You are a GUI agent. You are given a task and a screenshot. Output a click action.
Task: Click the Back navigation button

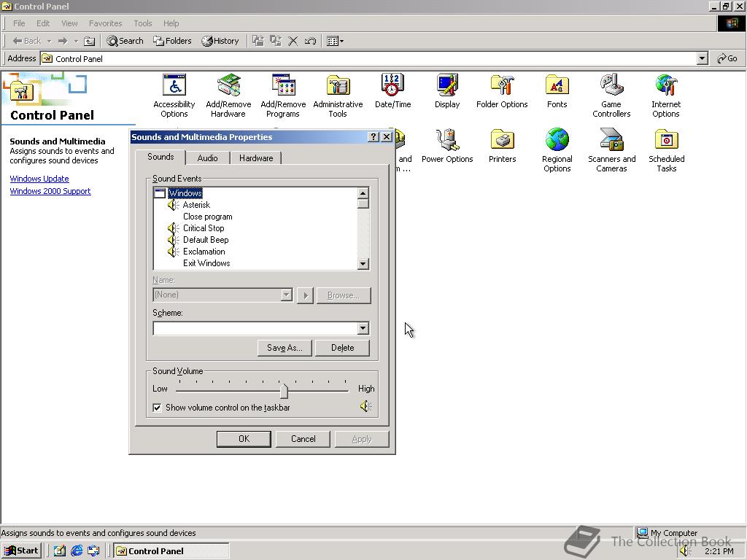(x=27, y=41)
